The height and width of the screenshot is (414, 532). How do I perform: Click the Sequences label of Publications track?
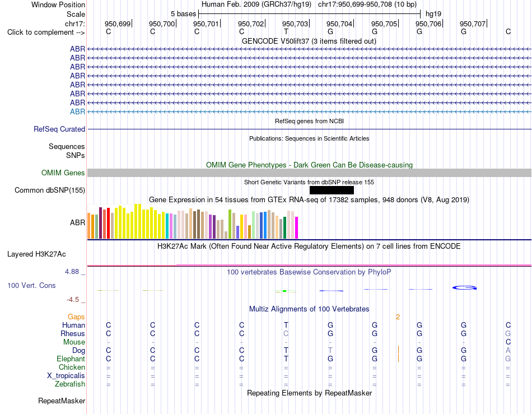pyautogui.click(x=67, y=146)
